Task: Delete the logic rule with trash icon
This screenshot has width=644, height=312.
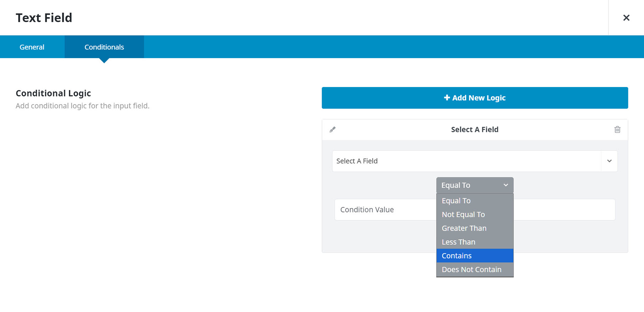Action: 617,130
